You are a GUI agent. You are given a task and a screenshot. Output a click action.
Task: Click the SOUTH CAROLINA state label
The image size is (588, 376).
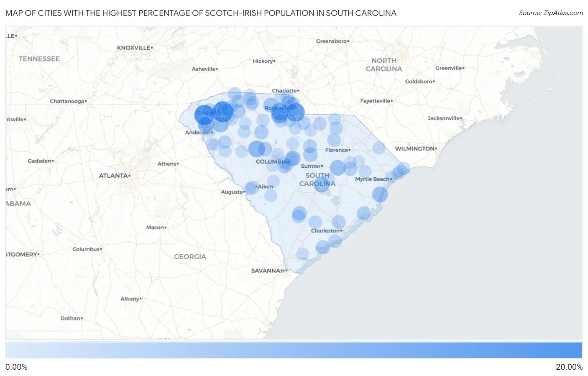[317, 179]
